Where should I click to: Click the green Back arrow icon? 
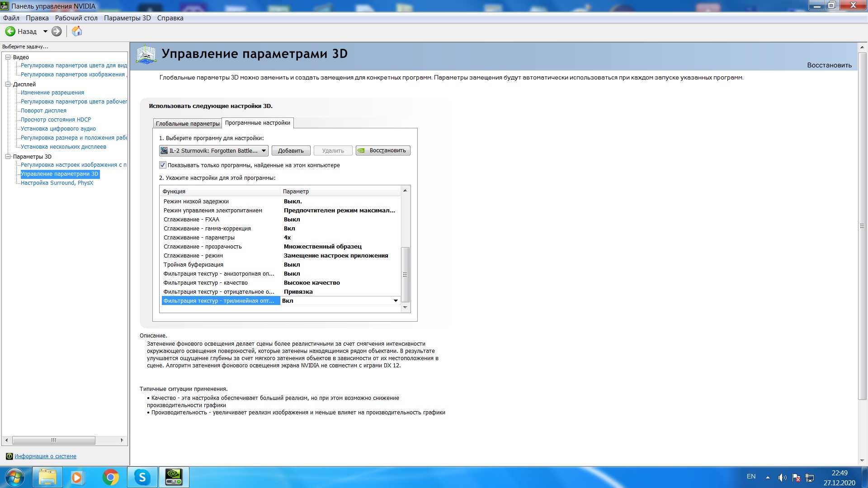point(10,31)
